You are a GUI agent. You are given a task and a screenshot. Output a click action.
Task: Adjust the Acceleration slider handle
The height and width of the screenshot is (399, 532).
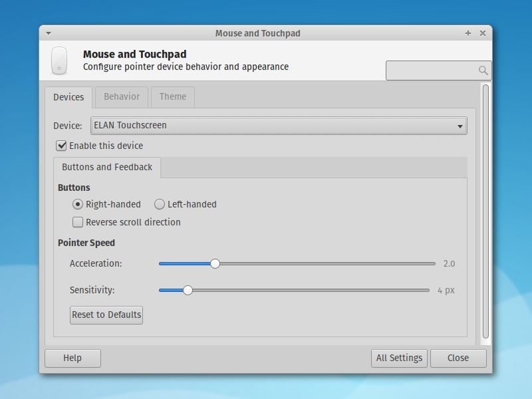click(215, 263)
